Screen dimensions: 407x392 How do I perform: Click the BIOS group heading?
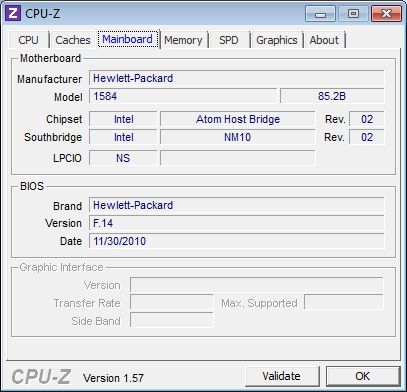click(x=32, y=186)
